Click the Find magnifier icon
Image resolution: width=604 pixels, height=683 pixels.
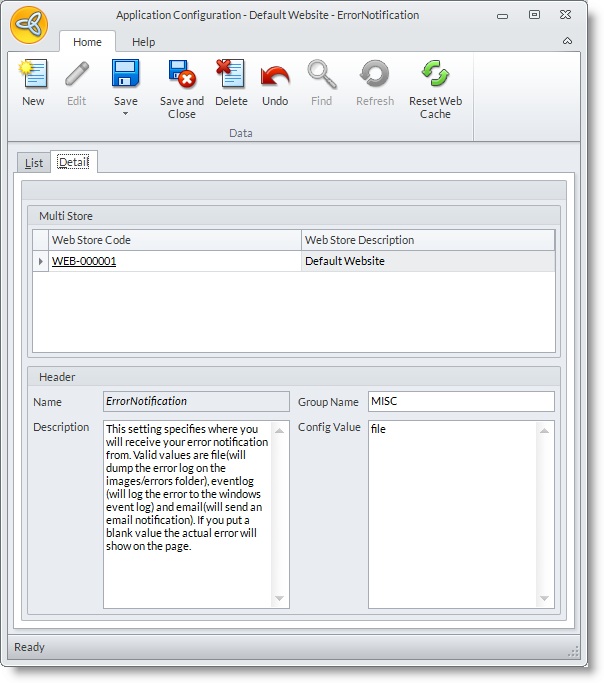click(321, 75)
